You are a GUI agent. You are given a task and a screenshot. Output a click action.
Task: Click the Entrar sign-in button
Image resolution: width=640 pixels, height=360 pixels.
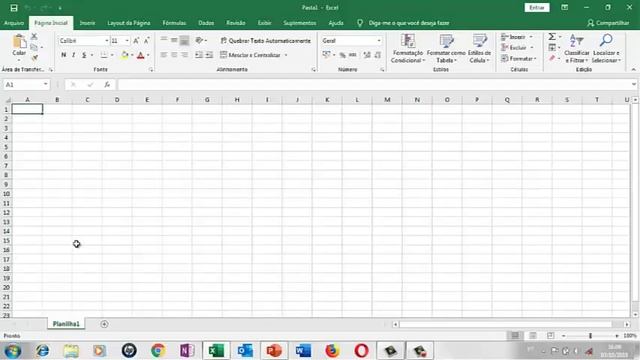(x=537, y=8)
